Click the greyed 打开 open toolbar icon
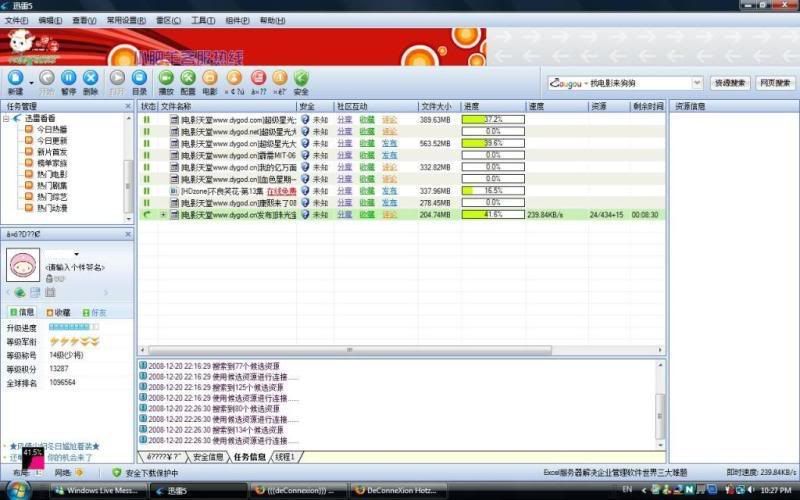This screenshot has width=800, height=500. (x=117, y=78)
